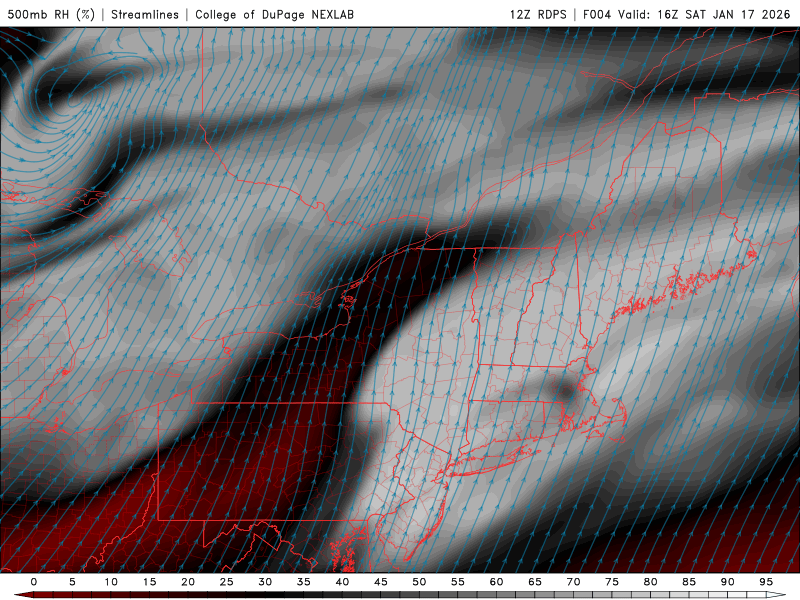Click the '75' value on the color scale
800x600 pixels.
coord(612,582)
